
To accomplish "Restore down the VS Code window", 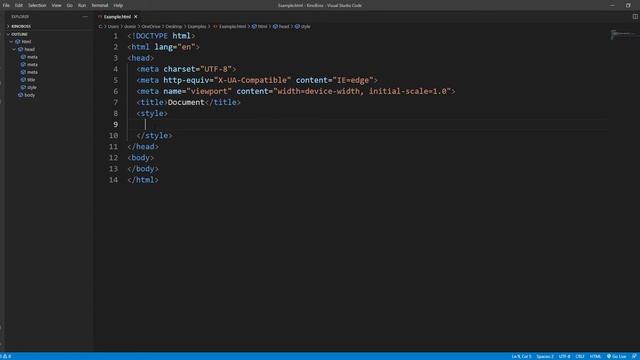I will coord(628,5).
